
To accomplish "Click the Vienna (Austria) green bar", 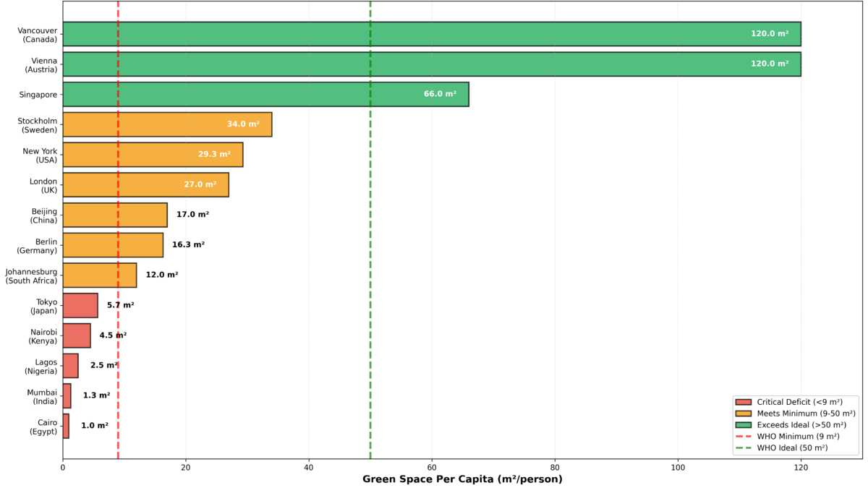I will (x=431, y=64).
